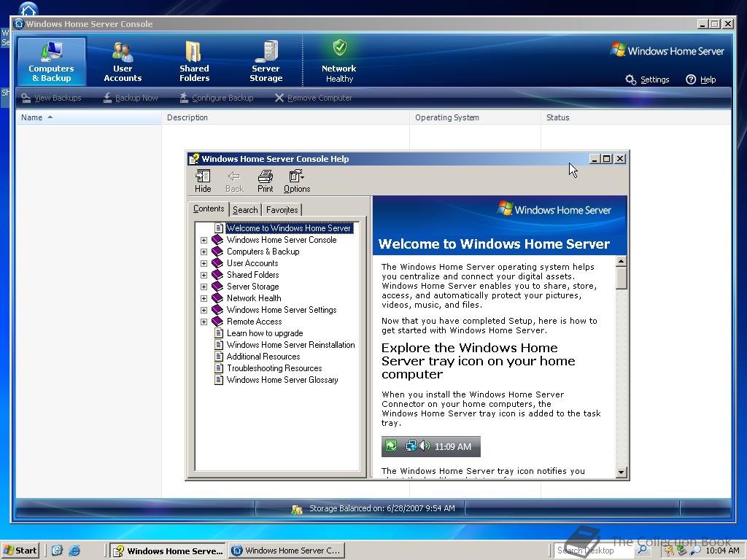Open the Shared Folders tab

point(194,62)
